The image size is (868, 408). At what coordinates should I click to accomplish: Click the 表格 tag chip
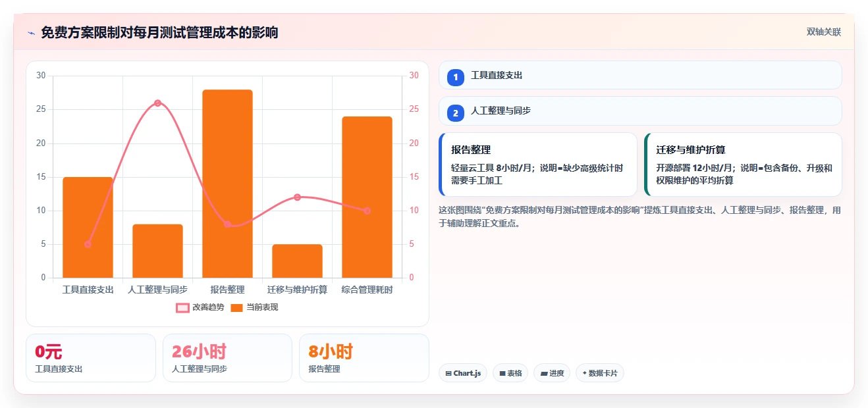coord(510,373)
